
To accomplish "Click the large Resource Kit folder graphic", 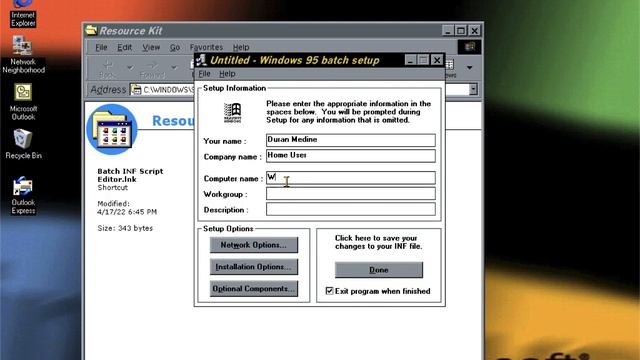I will coord(112,129).
